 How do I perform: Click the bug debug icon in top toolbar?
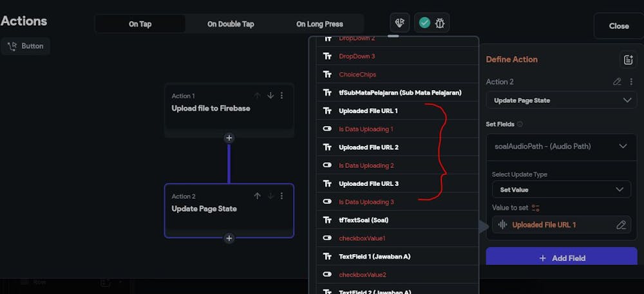coord(440,23)
